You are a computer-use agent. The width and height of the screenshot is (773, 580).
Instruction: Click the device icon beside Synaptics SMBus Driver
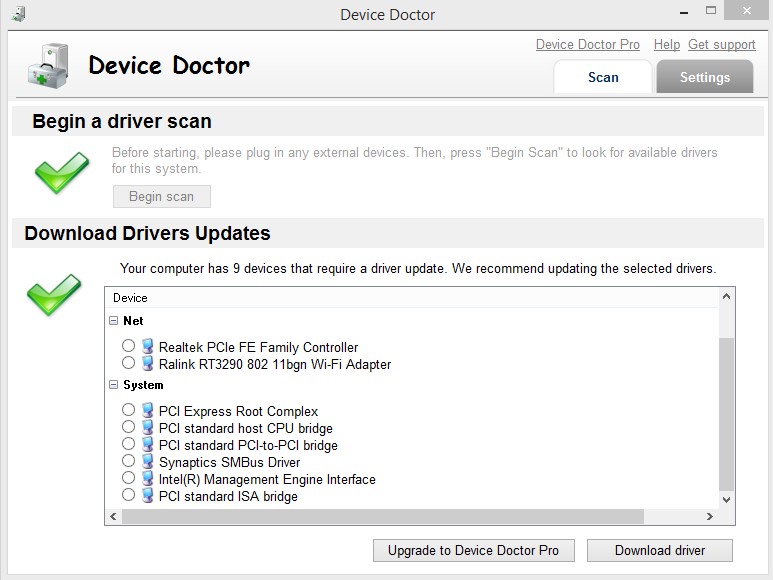click(x=147, y=461)
